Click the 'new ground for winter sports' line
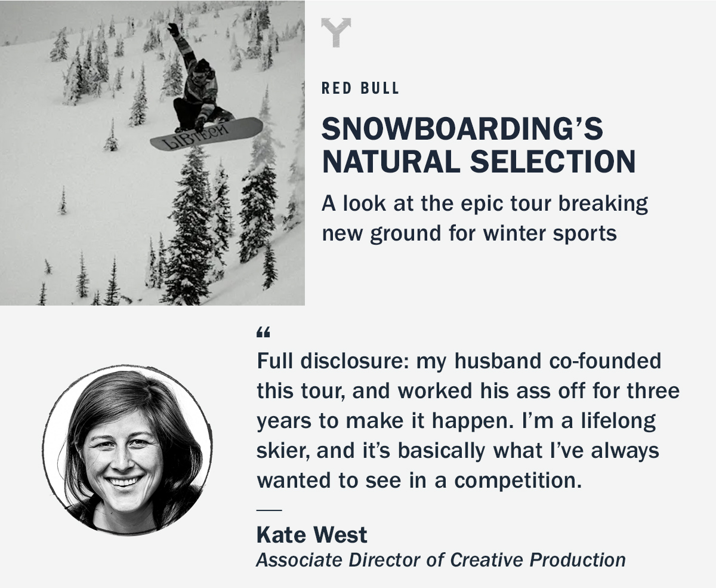This screenshot has width=716, height=588. point(469,233)
